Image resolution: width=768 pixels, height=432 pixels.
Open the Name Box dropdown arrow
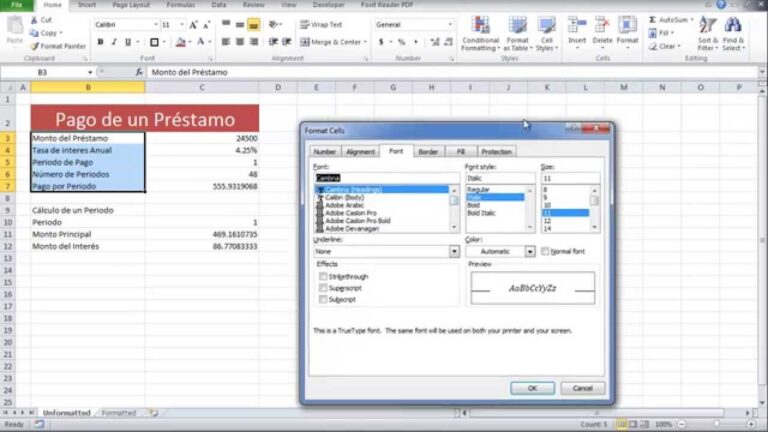90,72
